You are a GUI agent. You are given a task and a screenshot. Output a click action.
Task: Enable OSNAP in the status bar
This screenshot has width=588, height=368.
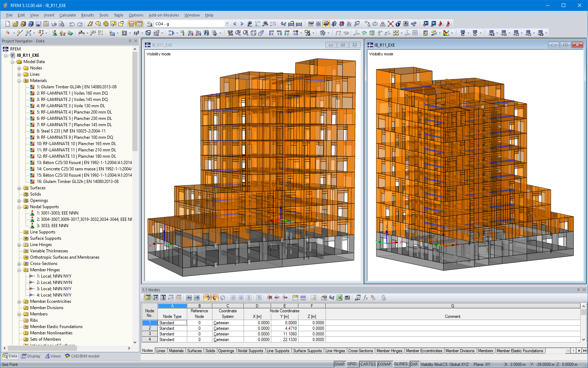[385, 364]
